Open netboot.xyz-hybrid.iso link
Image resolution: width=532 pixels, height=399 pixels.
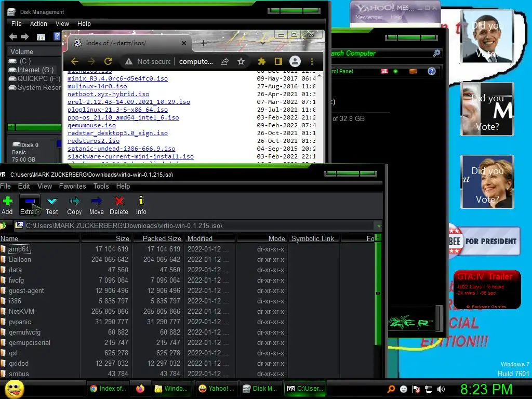(108, 94)
